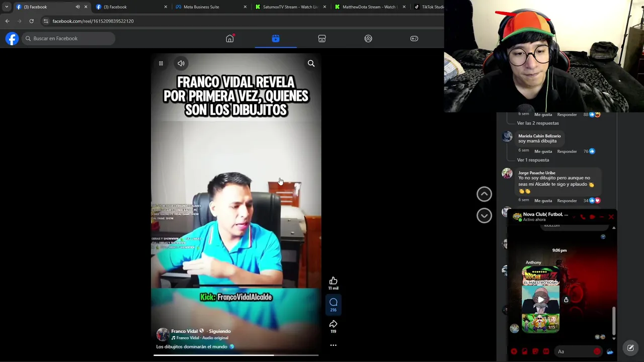Open the Facebook Home tab

click(229, 39)
